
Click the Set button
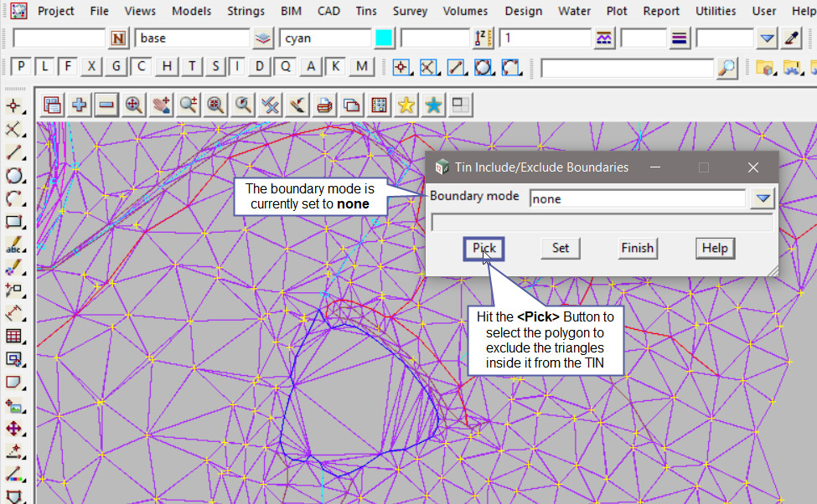coord(561,249)
